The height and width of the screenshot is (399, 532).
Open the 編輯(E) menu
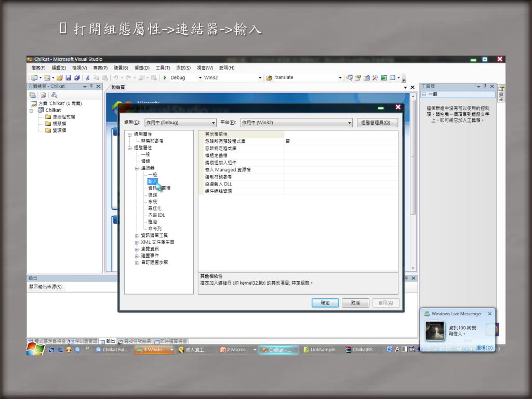point(59,68)
